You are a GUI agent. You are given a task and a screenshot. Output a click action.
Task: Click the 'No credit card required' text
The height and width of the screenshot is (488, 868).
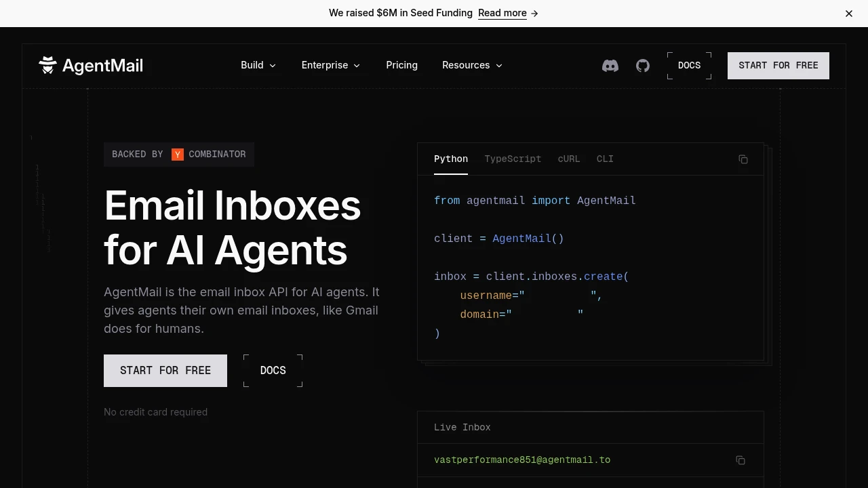(x=156, y=412)
